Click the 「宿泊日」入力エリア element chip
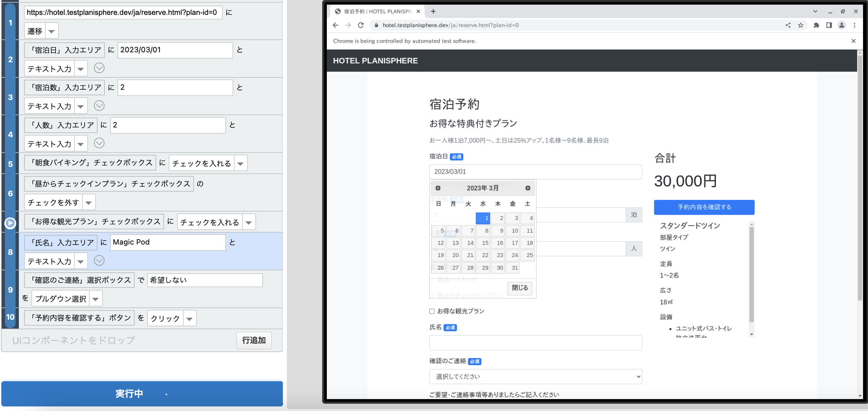 (65, 50)
